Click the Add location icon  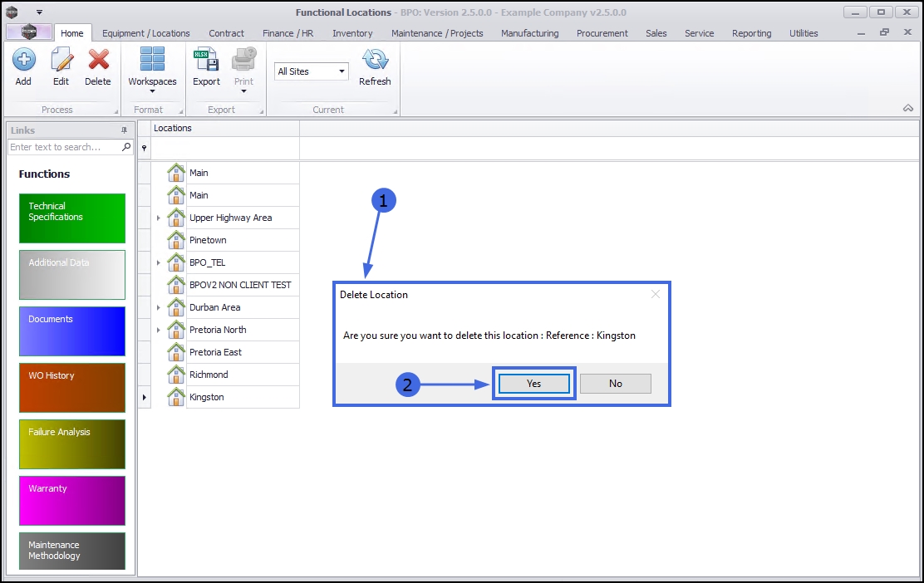23,60
